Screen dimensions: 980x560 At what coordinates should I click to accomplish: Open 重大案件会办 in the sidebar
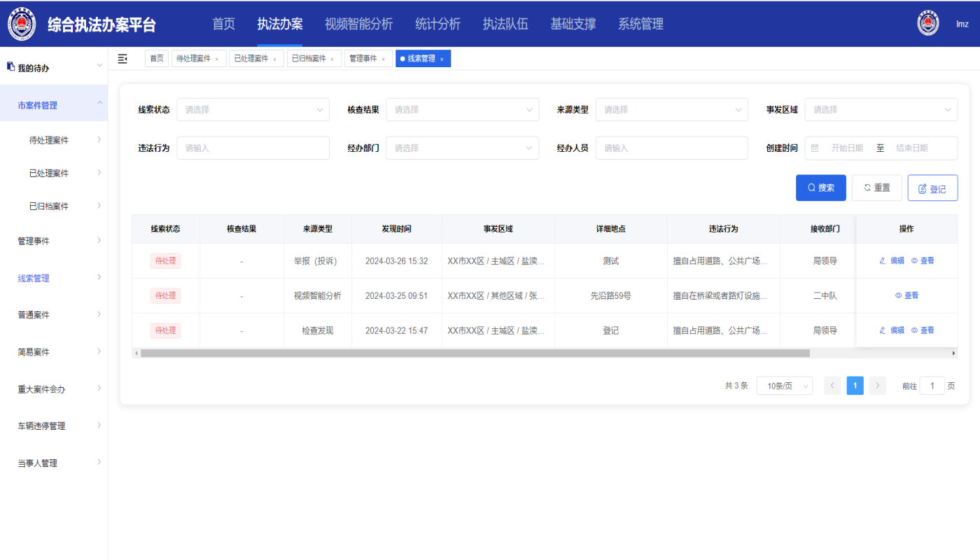pyautogui.click(x=54, y=388)
